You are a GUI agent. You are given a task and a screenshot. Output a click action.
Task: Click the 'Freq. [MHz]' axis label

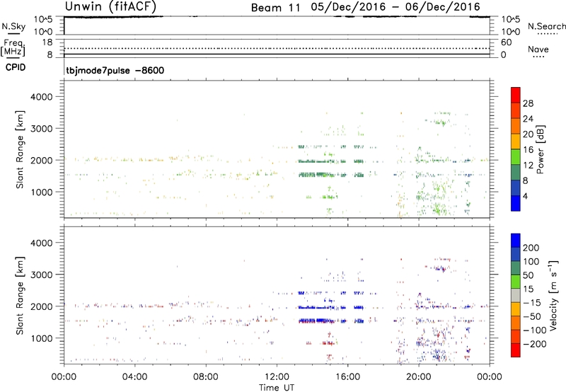(x=13, y=47)
